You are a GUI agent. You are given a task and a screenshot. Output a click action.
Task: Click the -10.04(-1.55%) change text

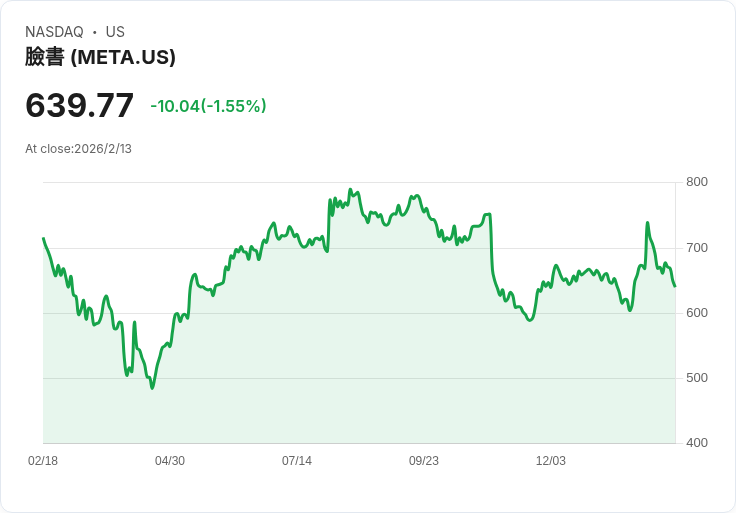click(x=208, y=106)
